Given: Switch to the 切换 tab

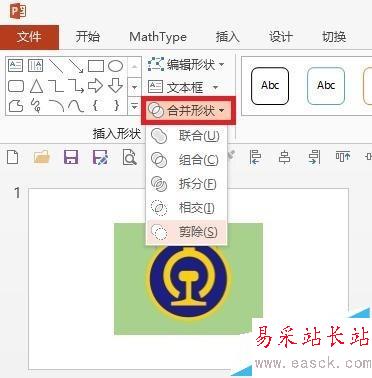Looking at the screenshot, I should pyautogui.click(x=334, y=36).
